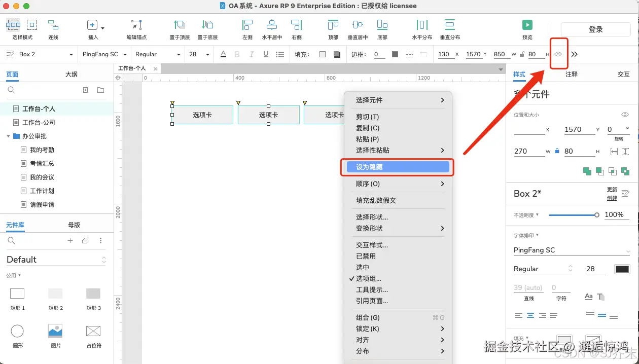Open the library three-dot options menu

[x=100, y=240]
